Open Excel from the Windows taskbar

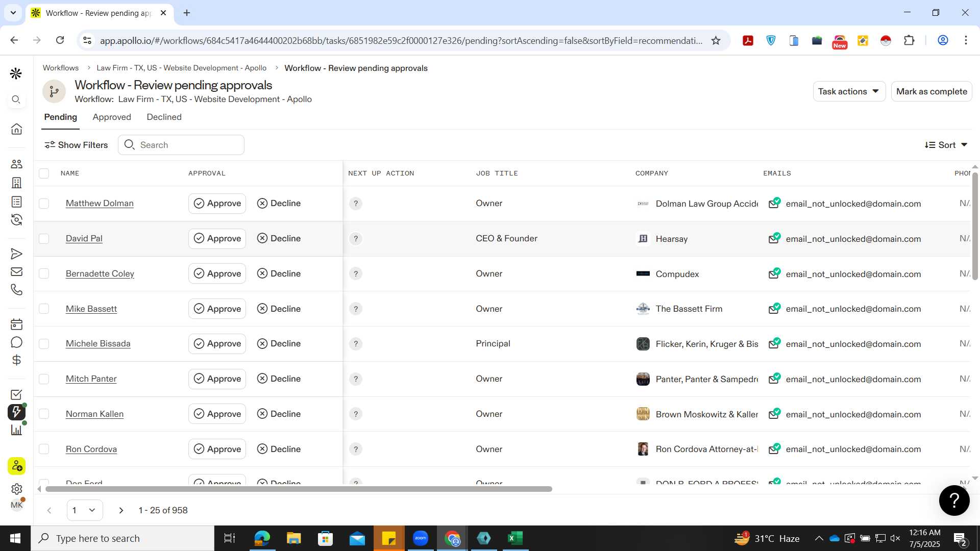515,538
